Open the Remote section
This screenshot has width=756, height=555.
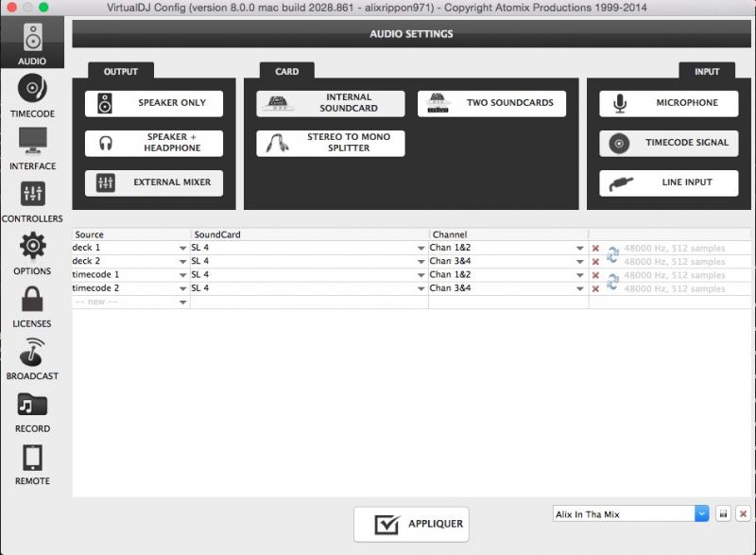tap(32, 464)
